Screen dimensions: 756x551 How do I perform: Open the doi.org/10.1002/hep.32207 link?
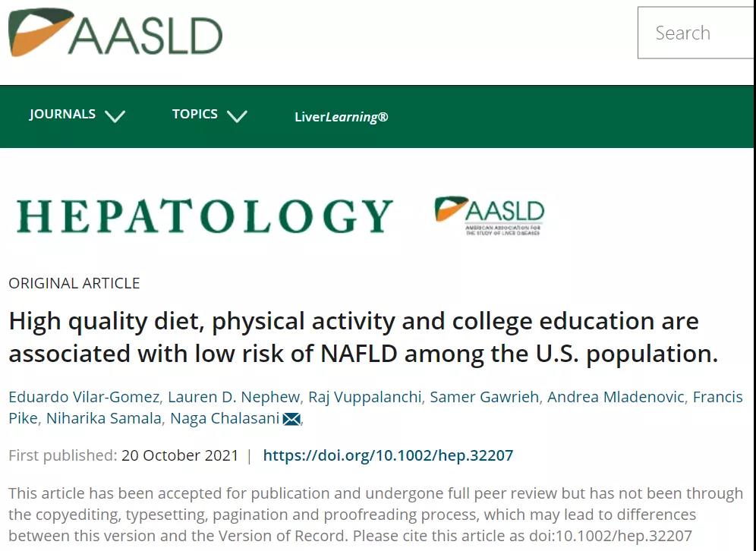click(x=388, y=455)
